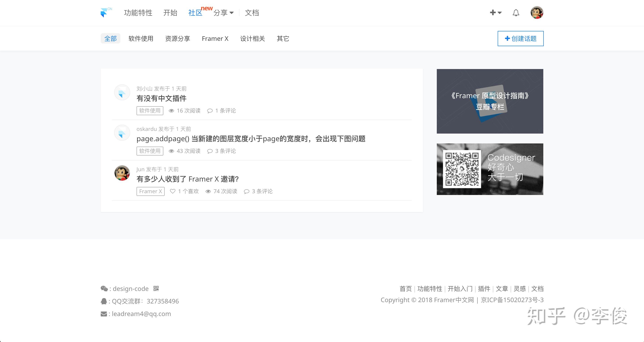Click Jun's avatar beside the Framer X post
Viewport: 644px width, 342px height.
pyautogui.click(x=122, y=173)
